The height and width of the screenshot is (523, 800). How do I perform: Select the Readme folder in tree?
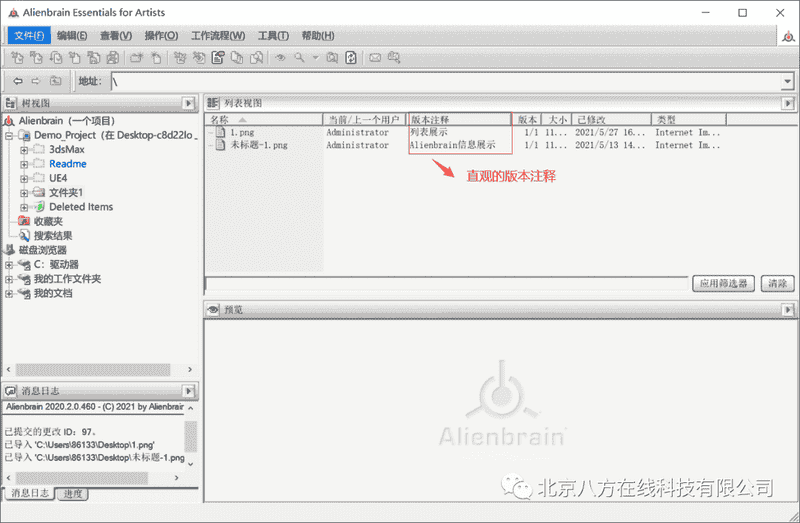point(67,164)
